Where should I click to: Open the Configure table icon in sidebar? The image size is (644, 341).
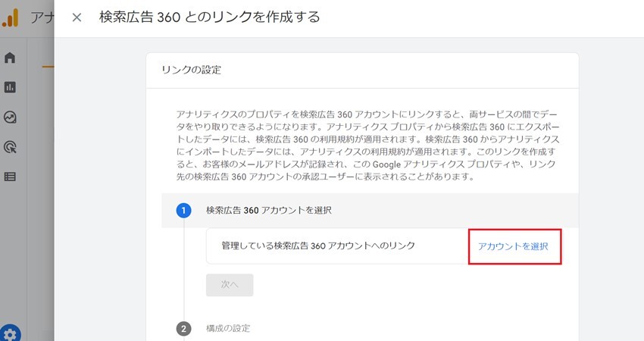point(11,177)
